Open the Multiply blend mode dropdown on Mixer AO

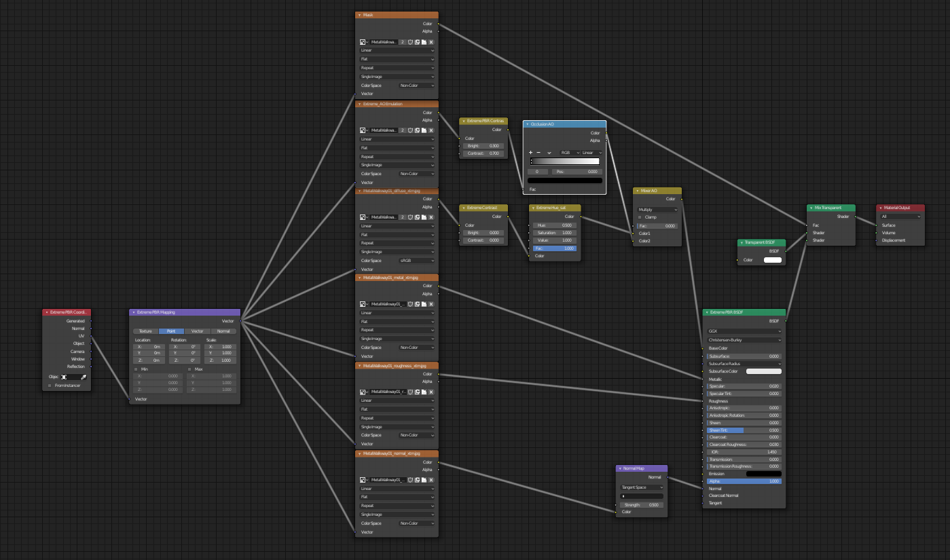point(657,208)
